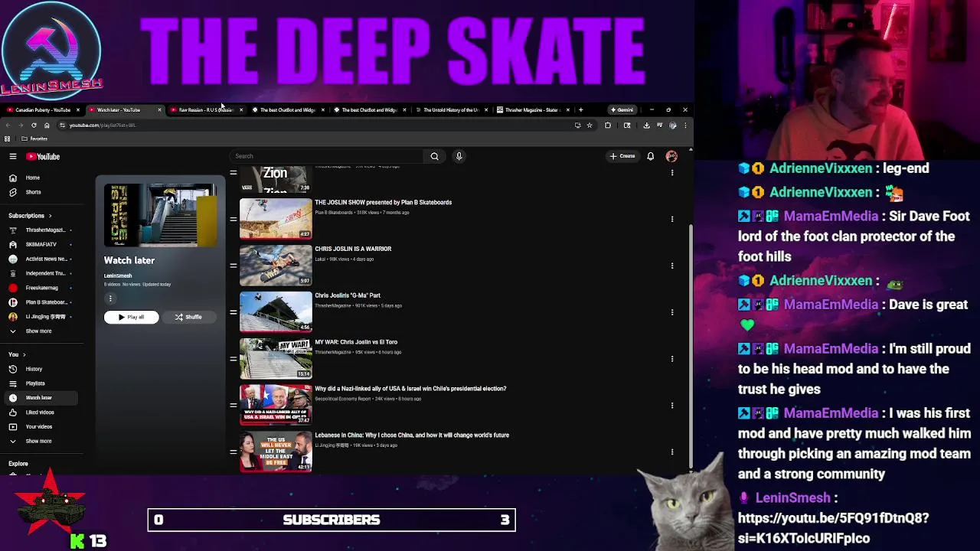Open browser home page button
980x551 pixels.
click(47, 126)
